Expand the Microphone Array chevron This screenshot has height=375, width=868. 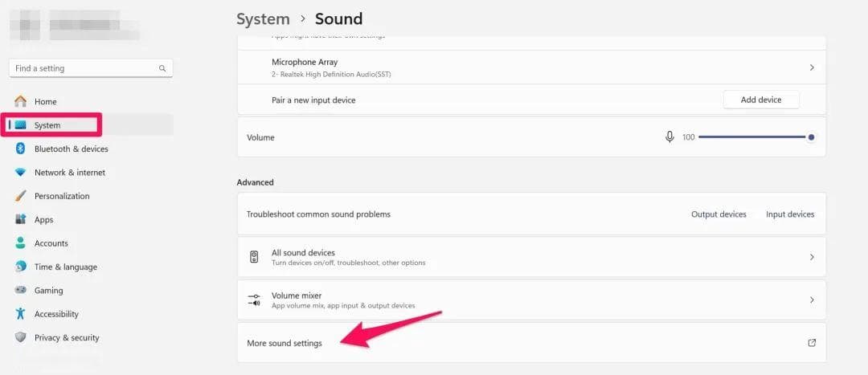pyautogui.click(x=812, y=67)
